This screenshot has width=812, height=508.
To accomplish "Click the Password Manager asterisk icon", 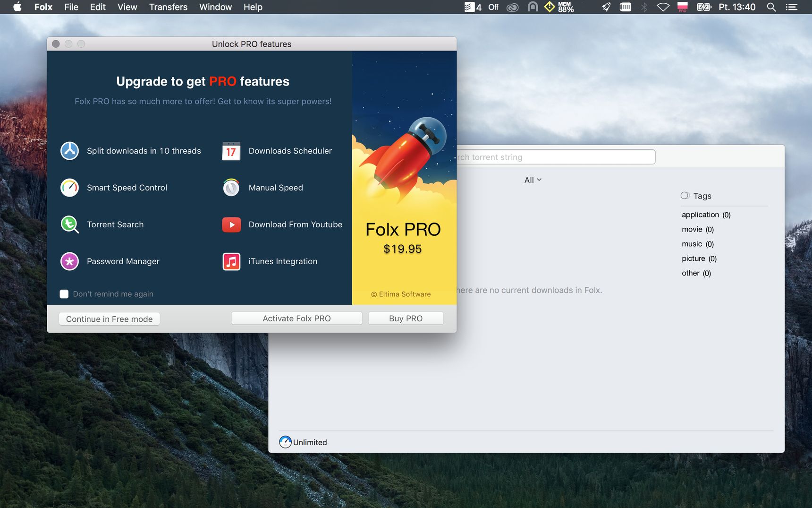I will click(x=69, y=261).
